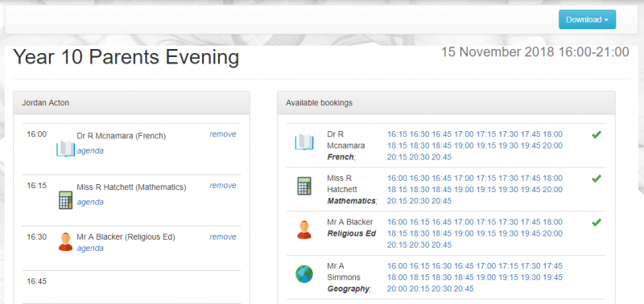Image resolution: width=644 pixels, height=304 pixels.
Task: Remove the 16:00 French booking
Action: 223,134
